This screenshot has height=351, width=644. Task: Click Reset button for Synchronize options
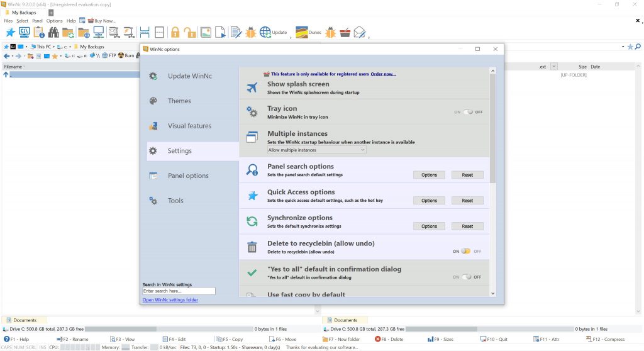tap(467, 226)
